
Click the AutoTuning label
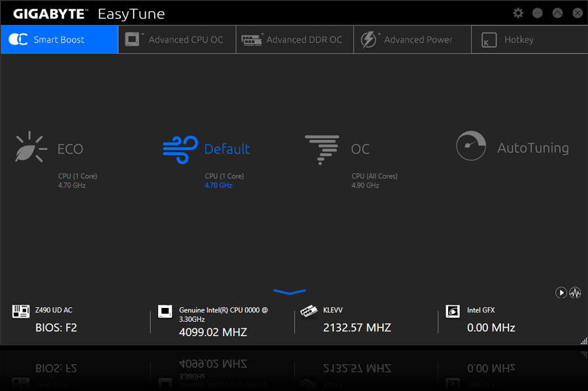click(x=533, y=148)
